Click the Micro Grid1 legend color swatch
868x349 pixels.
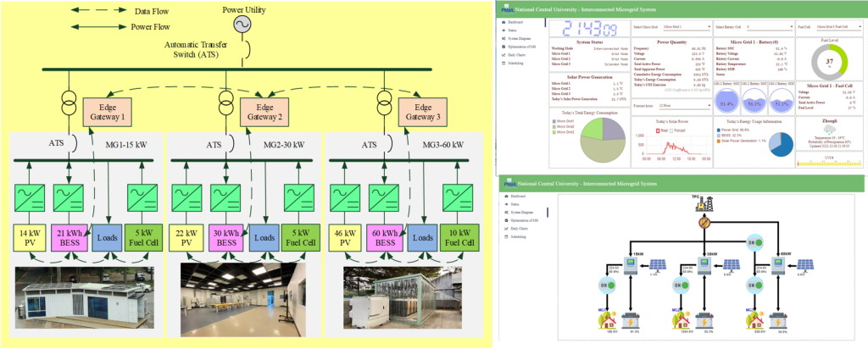click(554, 122)
